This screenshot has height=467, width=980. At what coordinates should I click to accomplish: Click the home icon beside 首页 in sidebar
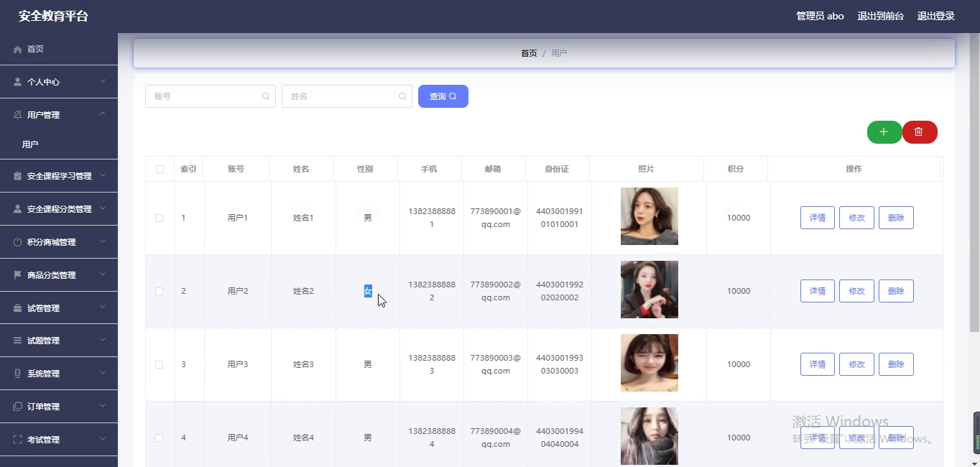coord(18,50)
